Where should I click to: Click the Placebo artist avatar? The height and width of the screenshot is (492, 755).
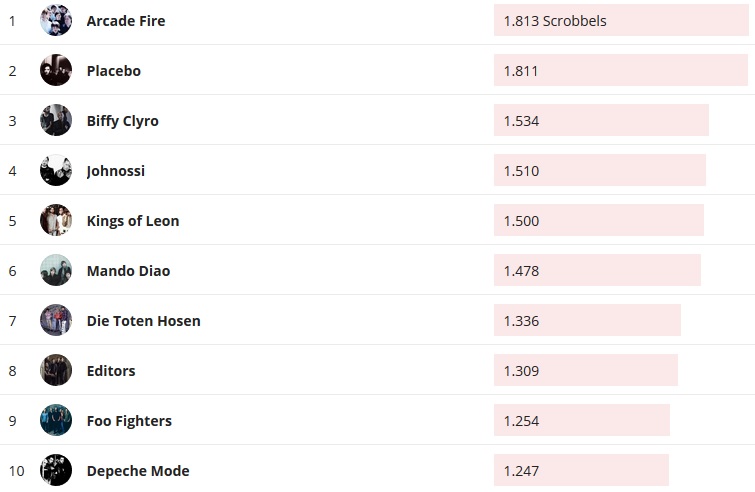click(x=56, y=71)
